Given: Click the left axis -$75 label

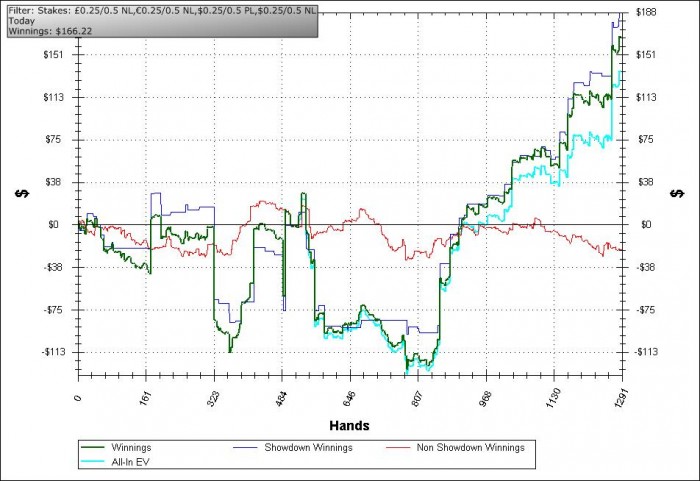Looking at the screenshot, I should click(53, 310).
